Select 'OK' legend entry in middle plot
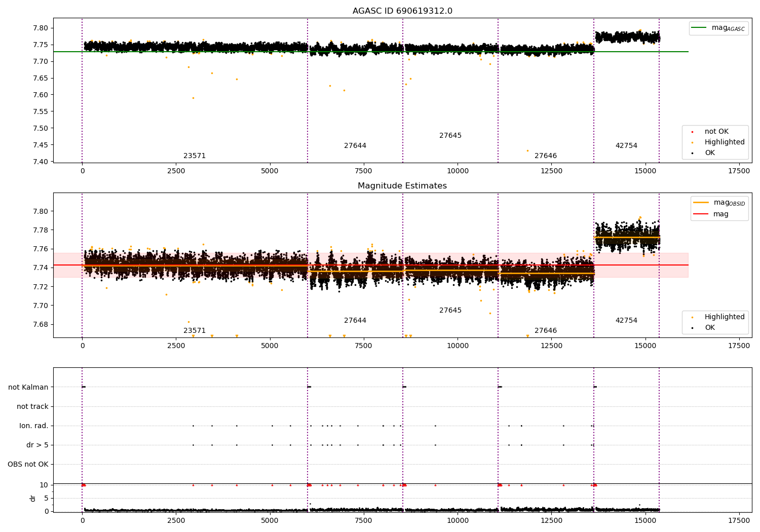760x532 pixels. point(703,328)
